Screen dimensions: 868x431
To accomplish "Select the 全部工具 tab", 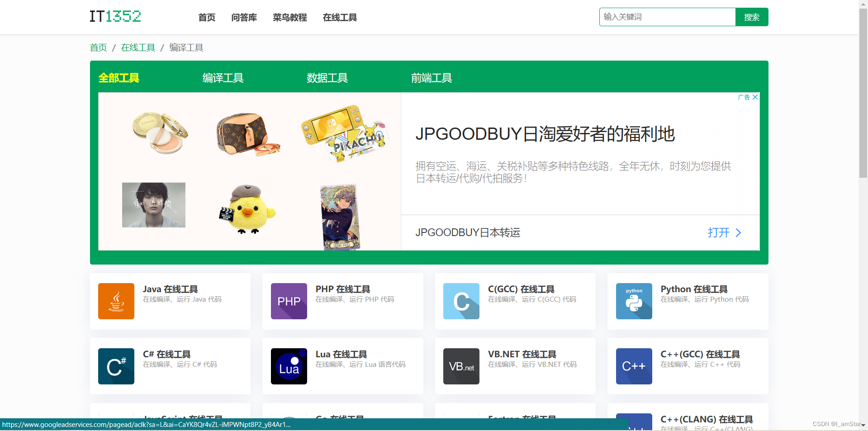I will [x=119, y=78].
